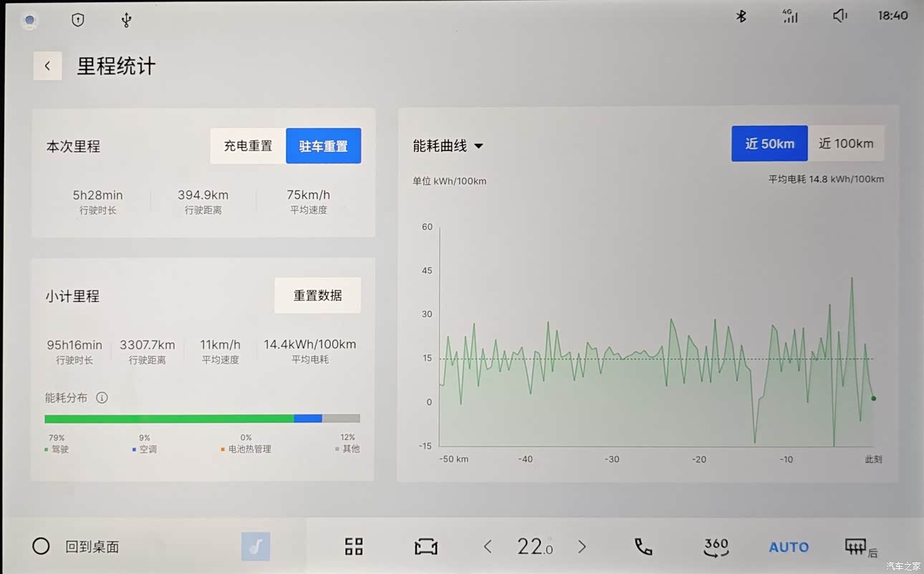Select 驻车重置 trip reset mode
The image size is (924, 574).
[323, 146]
